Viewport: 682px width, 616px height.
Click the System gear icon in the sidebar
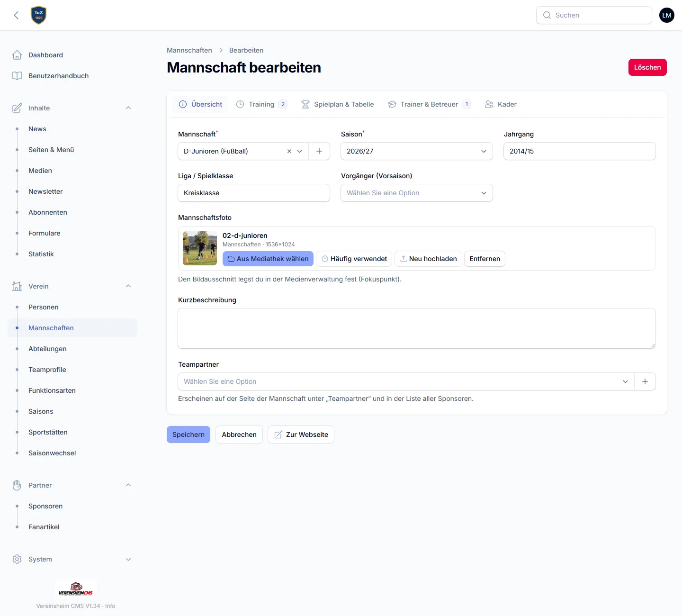tap(17, 559)
